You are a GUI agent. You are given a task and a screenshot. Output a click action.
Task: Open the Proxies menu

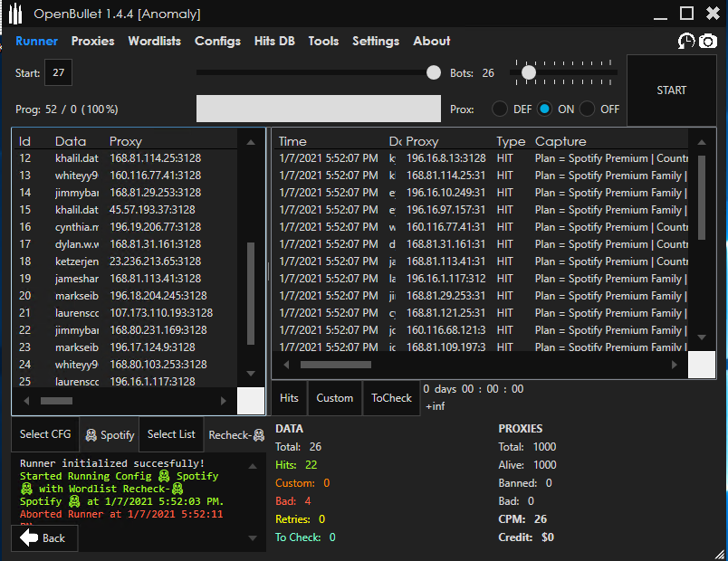[x=92, y=41]
